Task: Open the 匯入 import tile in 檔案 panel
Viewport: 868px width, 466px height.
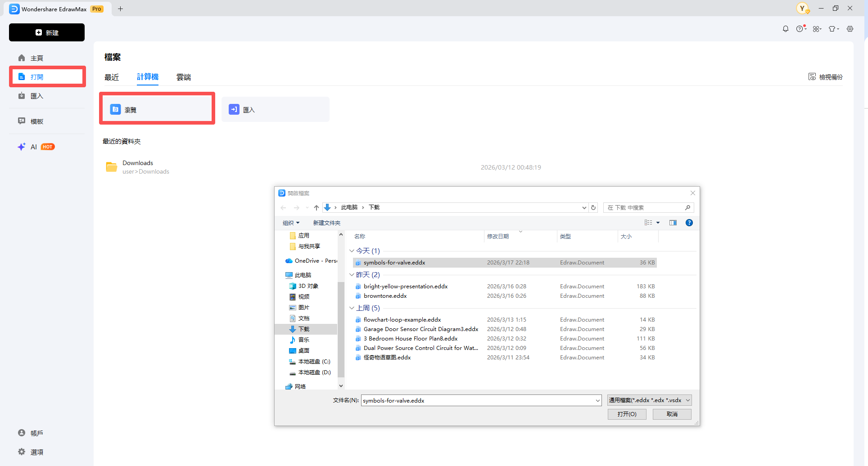Action: [275, 109]
